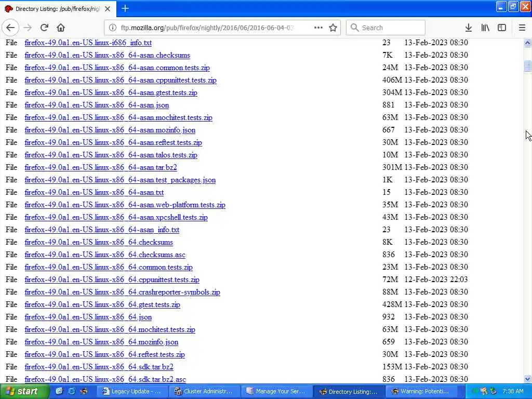Download asan.mochitest.tests.zip file
532x399 pixels.
(118, 118)
